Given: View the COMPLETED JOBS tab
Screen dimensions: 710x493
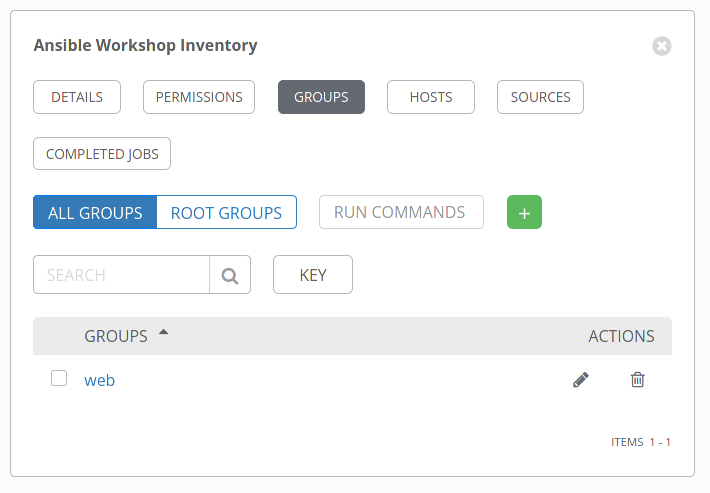Looking at the screenshot, I should 102,154.
